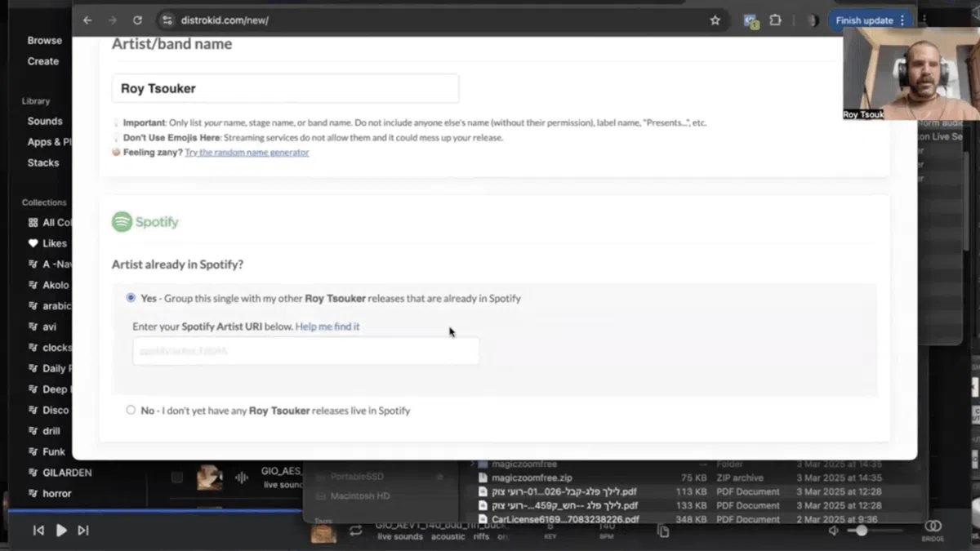Open the Funk collection
The image size is (980, 551).
click(x=47, y=451)
